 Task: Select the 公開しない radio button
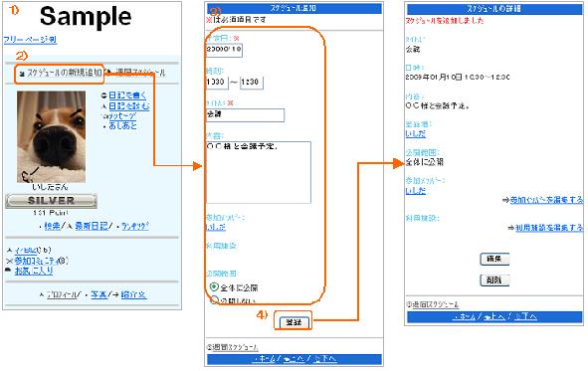214,299
